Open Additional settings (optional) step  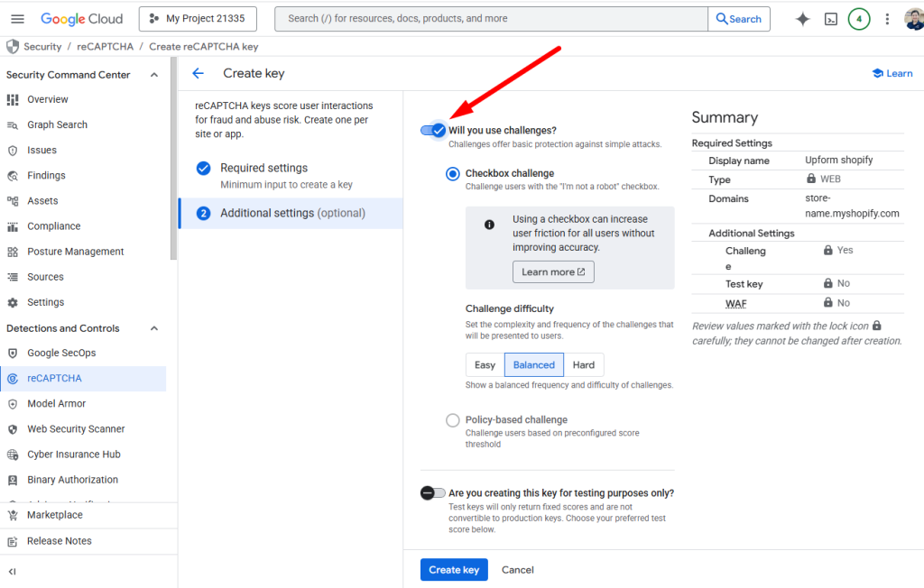291,213
